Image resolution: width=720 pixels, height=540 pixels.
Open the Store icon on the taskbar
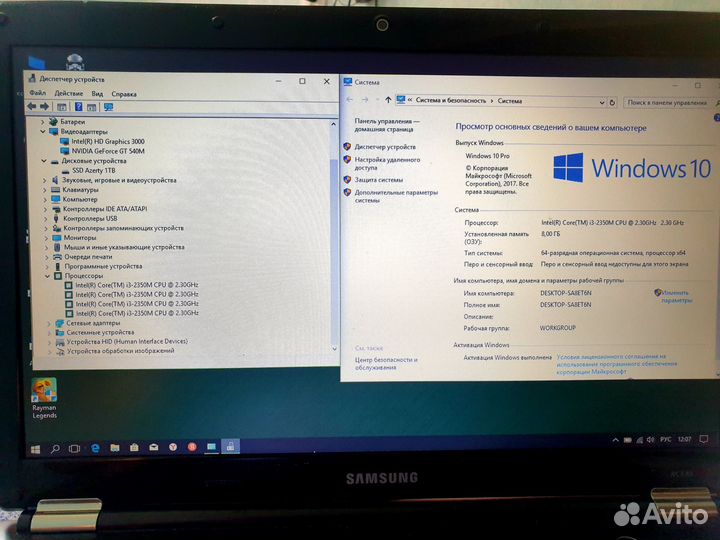[134, 447]
